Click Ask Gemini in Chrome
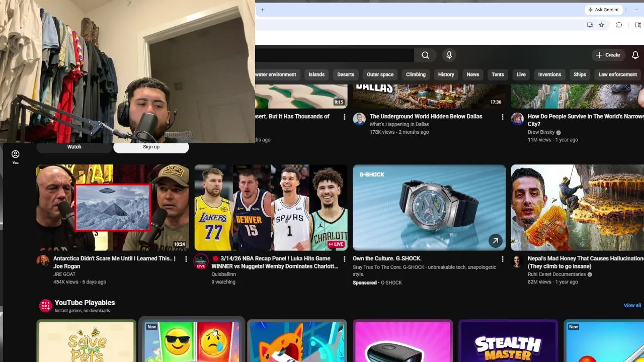The width and height of the screenshot is (644, 362). [603, 10]
